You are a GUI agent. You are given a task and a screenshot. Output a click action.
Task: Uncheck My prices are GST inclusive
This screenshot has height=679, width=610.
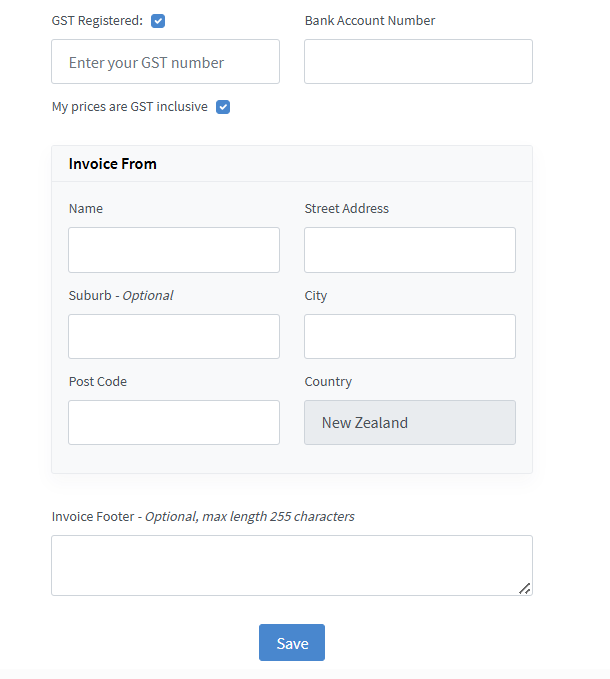[x=223, y=107]
